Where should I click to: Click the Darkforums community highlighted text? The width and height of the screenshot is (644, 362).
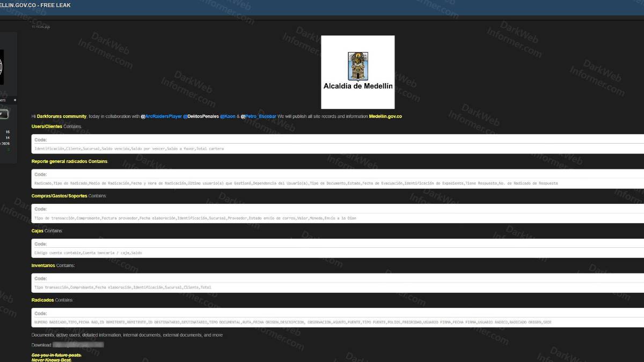click(x=62, y=116)
